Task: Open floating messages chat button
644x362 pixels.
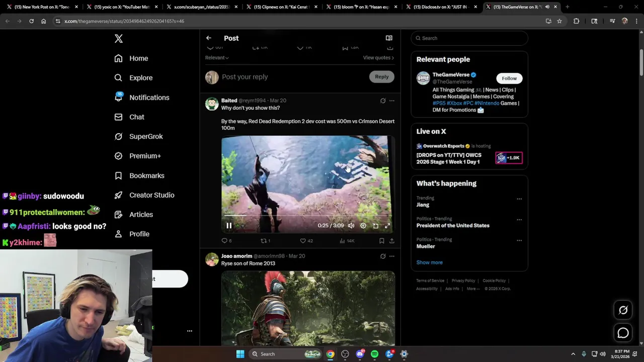Action: 623,333
